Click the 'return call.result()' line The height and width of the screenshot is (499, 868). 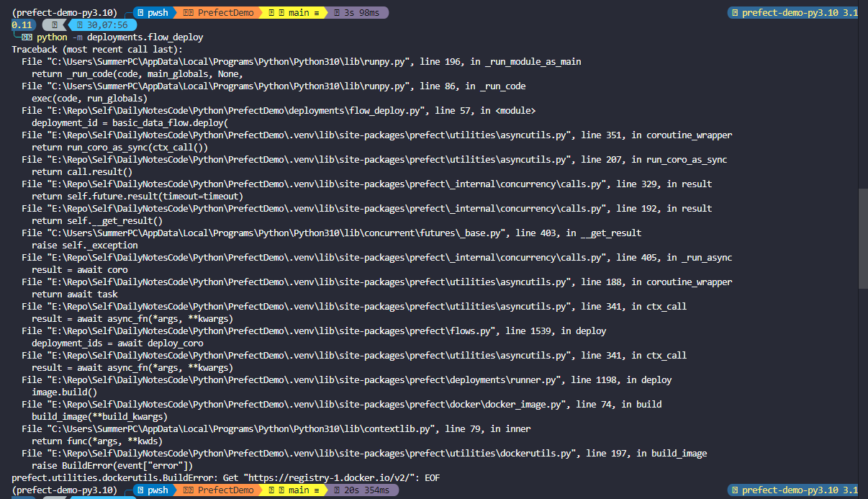(82, 171)
